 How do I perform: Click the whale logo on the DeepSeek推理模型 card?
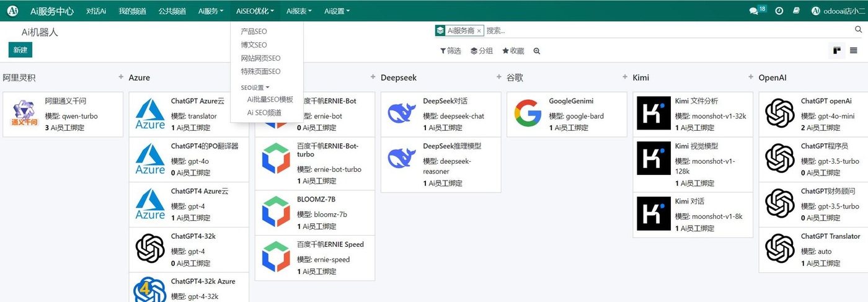point(402,158)
